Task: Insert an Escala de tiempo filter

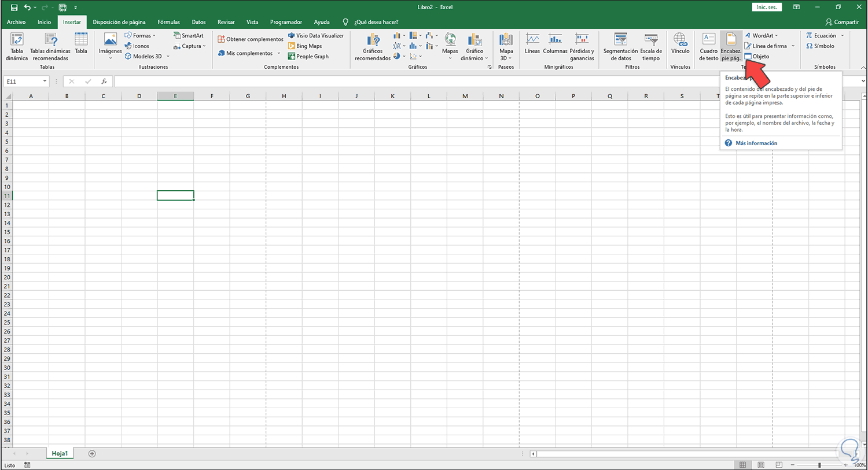Action: (651, 47)
